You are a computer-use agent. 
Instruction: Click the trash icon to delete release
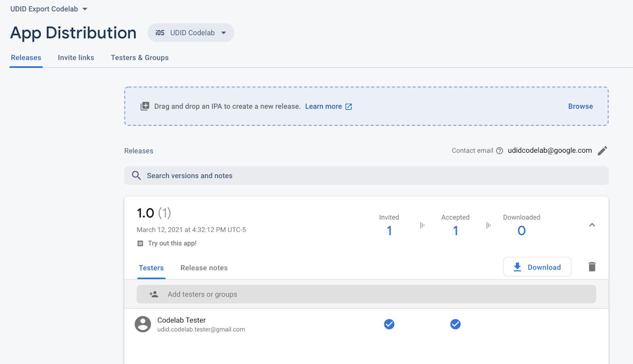click(592, 267)
